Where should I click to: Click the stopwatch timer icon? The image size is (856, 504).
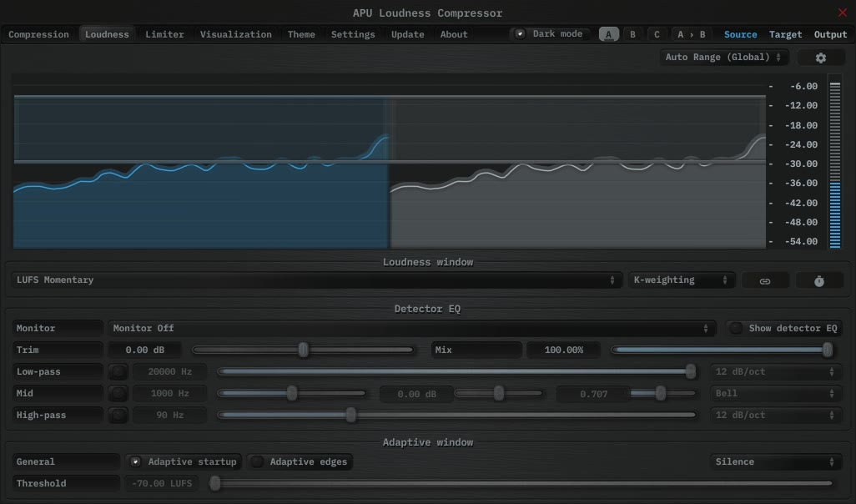(x=819, y=280)
